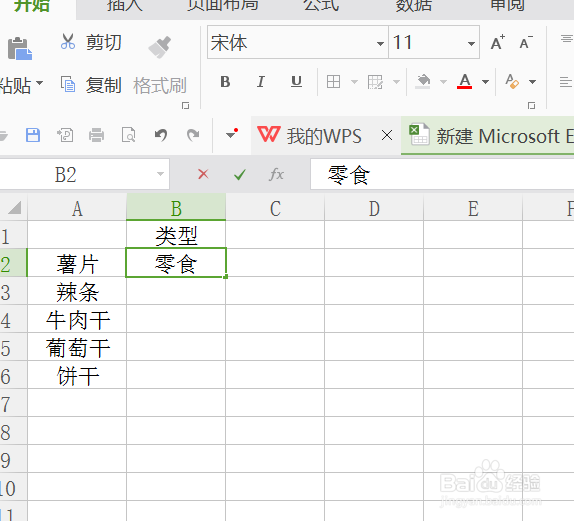Open the Name Box dropdown arrow
Screen dimensions: 574x521
click(x=160, y=174)
